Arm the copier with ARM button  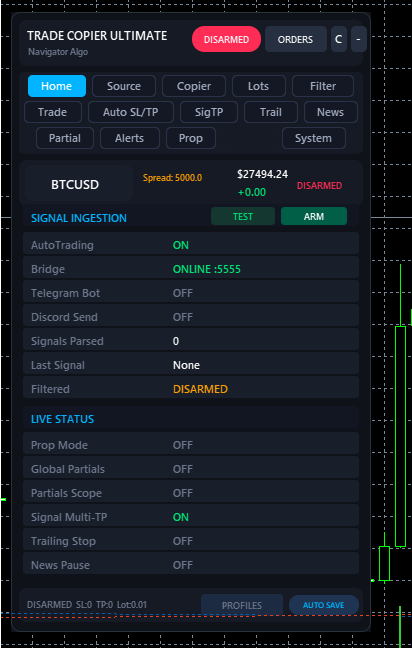(x=314, y=217)
